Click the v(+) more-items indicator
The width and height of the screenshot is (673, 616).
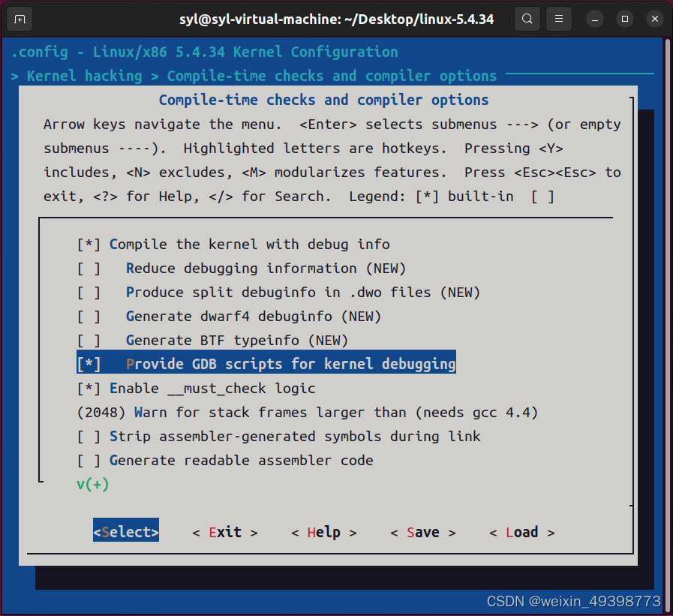tap(93, 484)
